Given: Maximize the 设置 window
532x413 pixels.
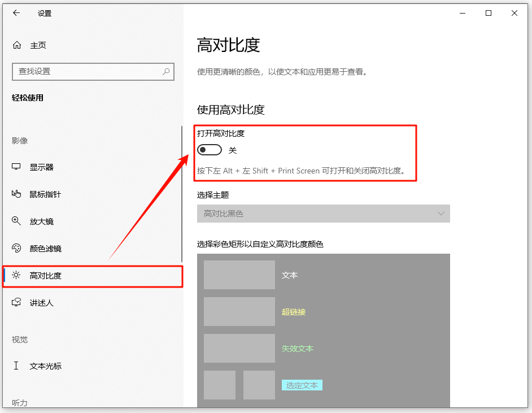Looking at the screenshot, I should [x=489, y=13].
